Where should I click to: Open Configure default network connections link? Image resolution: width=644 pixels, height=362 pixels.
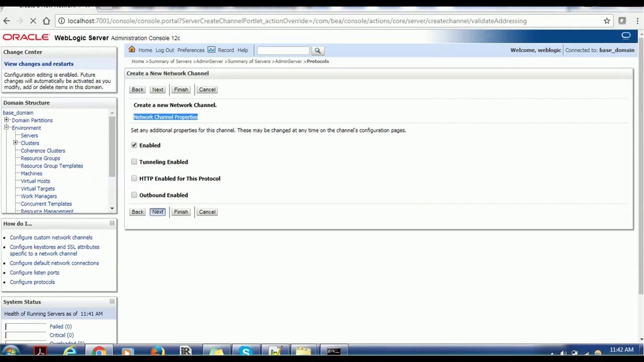[54, 263]
